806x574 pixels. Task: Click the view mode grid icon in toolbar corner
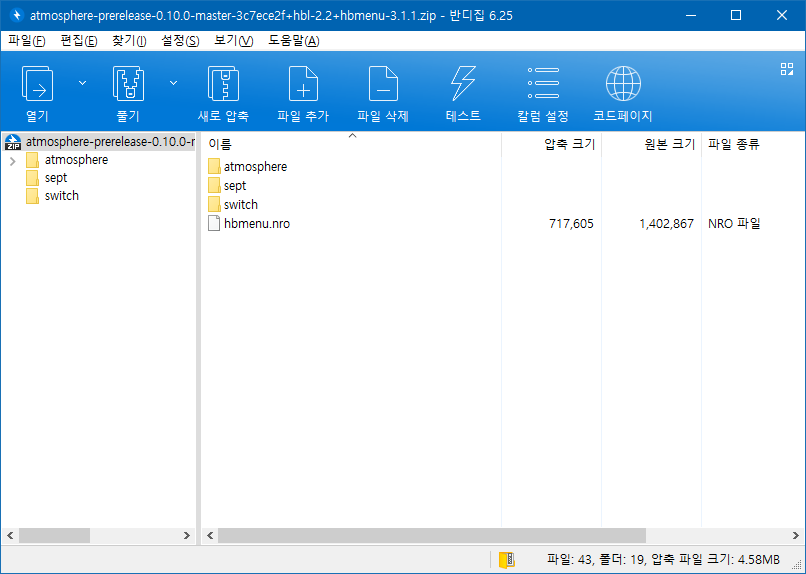[x=787, y=69]
